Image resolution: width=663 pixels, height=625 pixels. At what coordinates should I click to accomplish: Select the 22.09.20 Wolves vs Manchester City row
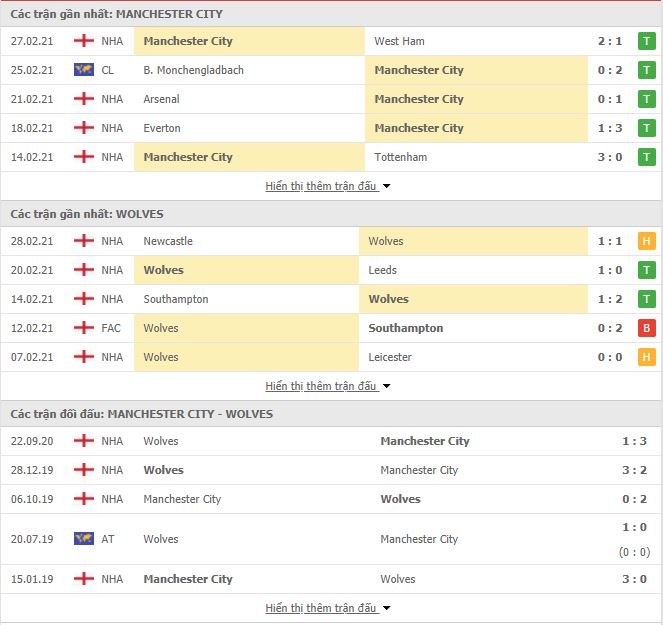[x=332, y=441]
